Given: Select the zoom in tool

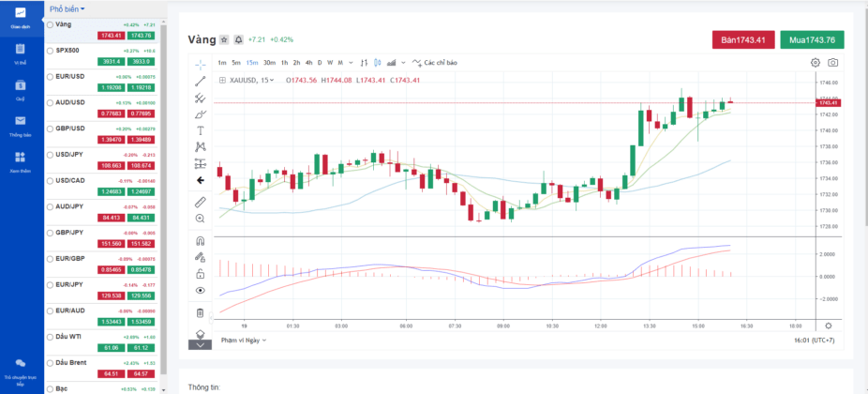Looking at the screenshot, I should coord(201,219).
